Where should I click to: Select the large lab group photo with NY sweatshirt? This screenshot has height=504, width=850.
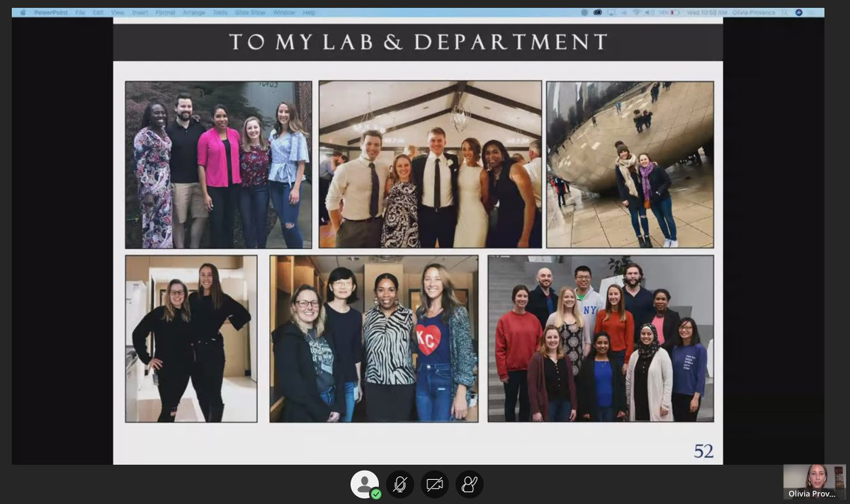pos(601,338)
